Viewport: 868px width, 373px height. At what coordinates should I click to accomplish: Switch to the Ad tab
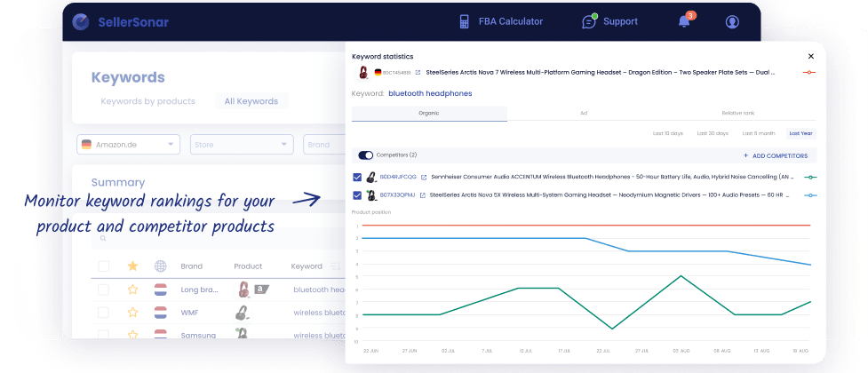pos(584,114)
